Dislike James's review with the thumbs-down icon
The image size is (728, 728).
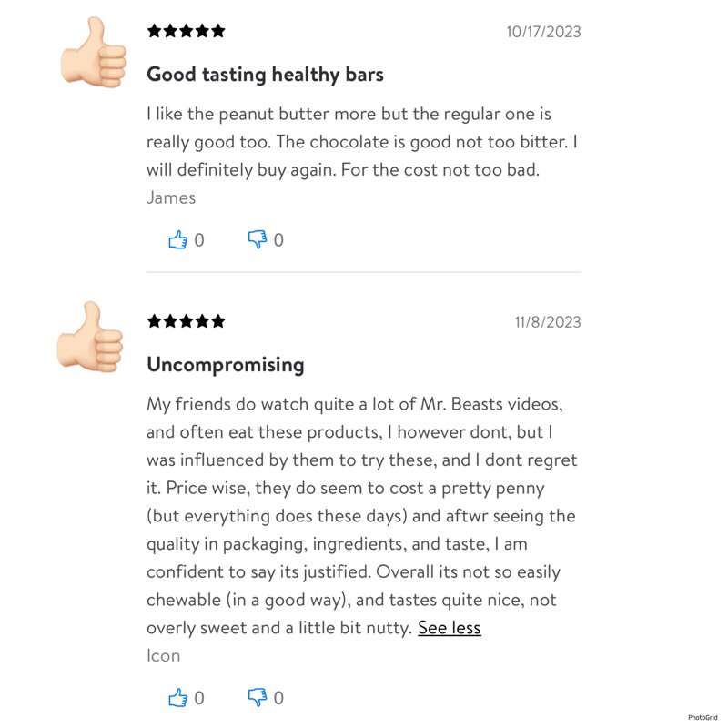point(258,239)
